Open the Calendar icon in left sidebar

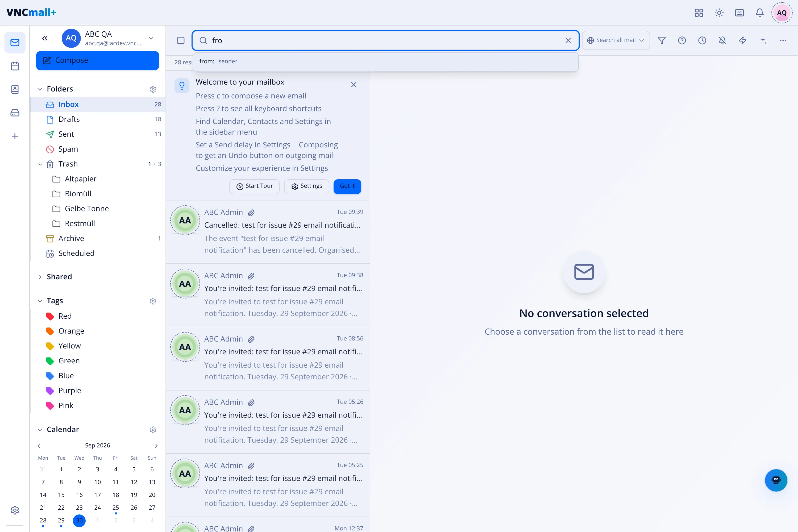15,66
